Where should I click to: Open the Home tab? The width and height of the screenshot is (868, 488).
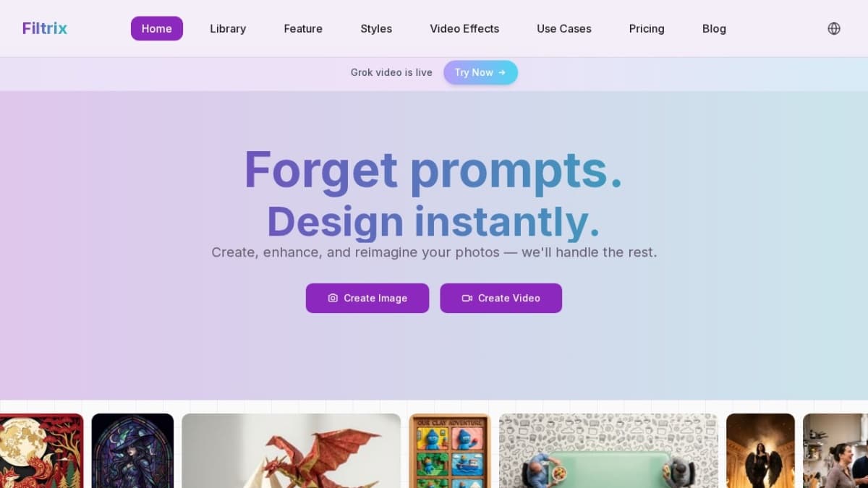(157, 29)
